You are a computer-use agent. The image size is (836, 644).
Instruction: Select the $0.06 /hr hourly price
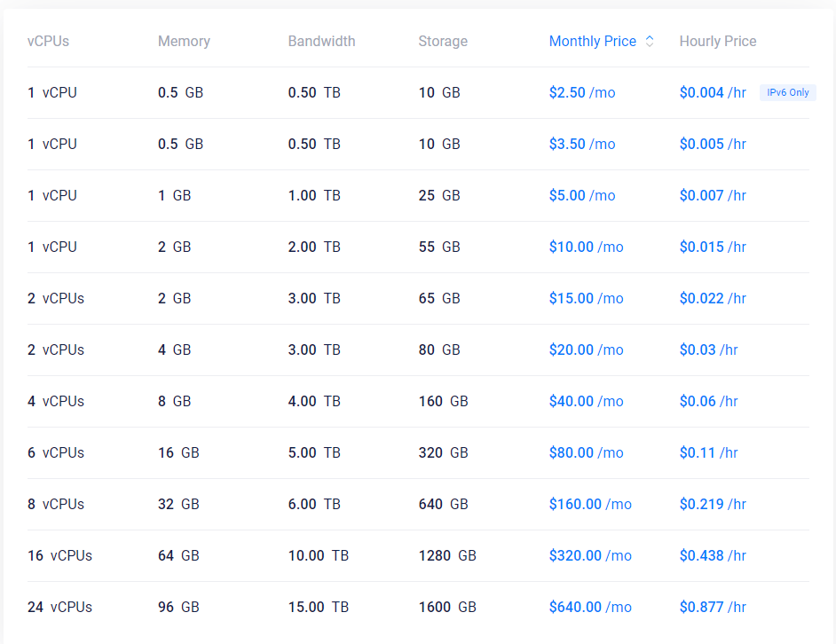pos(708,402)
